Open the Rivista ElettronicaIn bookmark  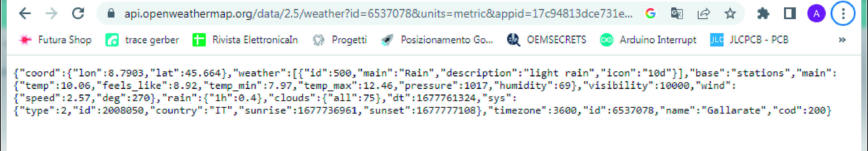pyautogui.click(x=245, y=40)
